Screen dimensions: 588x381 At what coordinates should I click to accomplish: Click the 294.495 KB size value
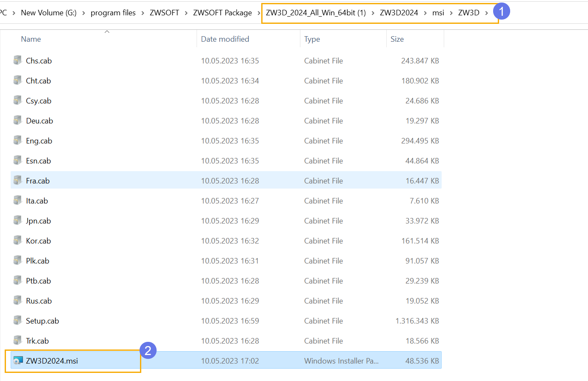pyautogui.click(x=420, y=140)
